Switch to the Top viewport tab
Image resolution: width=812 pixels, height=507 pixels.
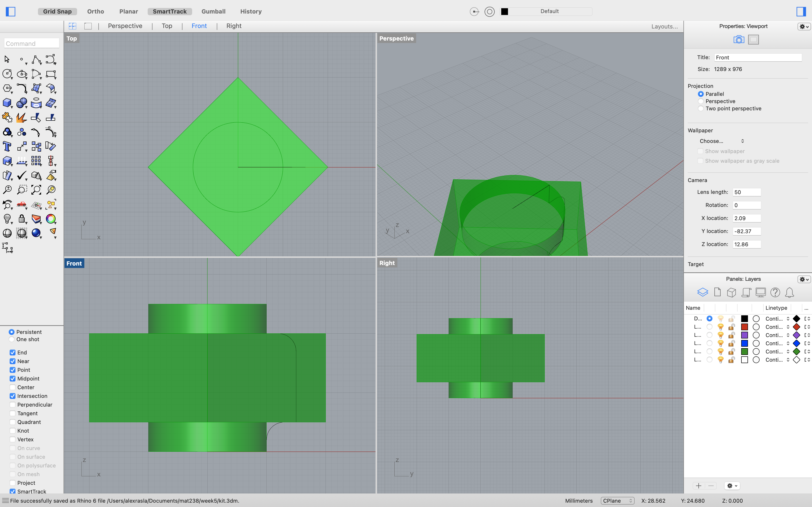click(x=167, y=26)
